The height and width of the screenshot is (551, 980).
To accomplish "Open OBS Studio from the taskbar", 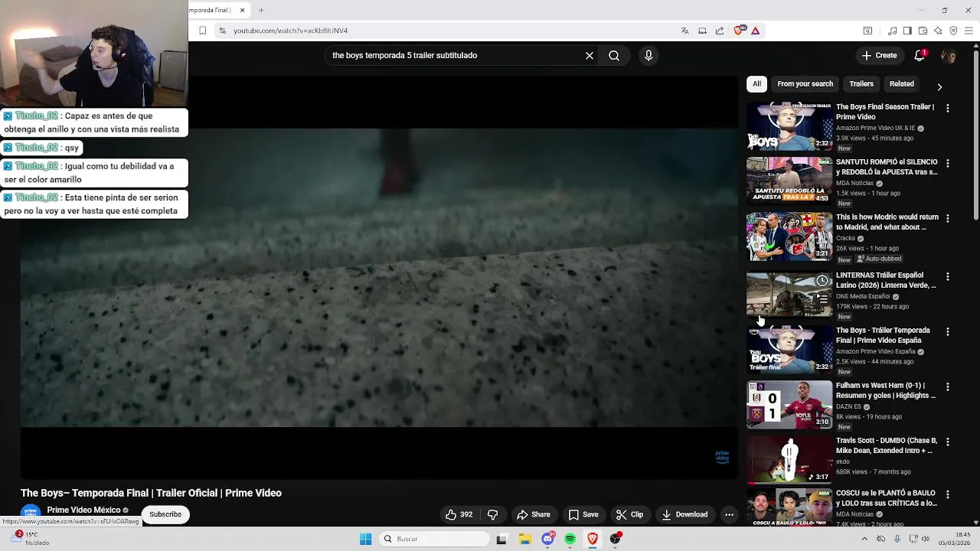I will pos(616,539).
